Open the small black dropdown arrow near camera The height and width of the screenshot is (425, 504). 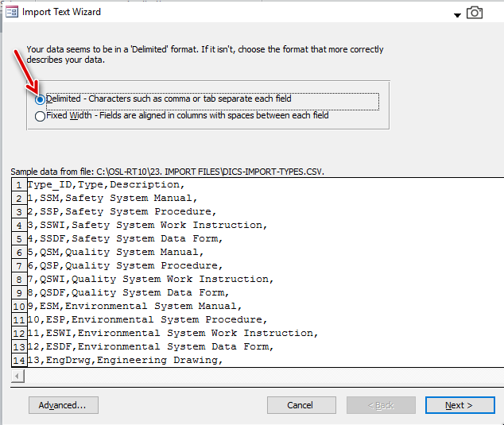(457, 15)
